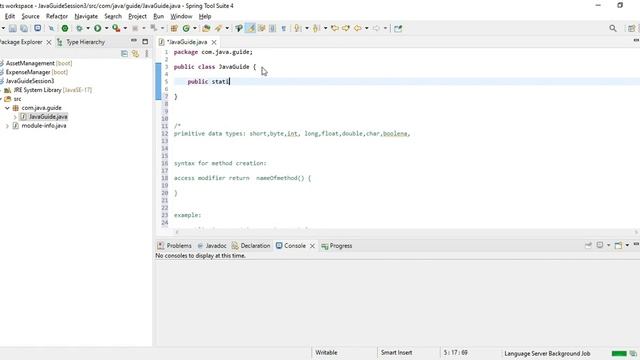The height and width of the screenshot is (360, 640).
Task: Minimize the Package Explorer panel
Action: 134,41
